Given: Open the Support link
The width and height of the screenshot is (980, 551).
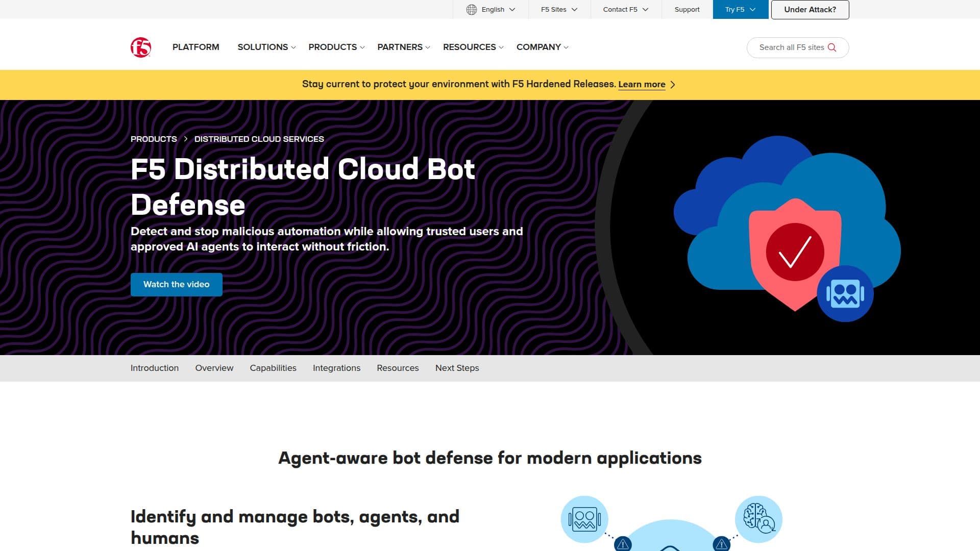Looking at the screenshot, I should coord(687,10).
